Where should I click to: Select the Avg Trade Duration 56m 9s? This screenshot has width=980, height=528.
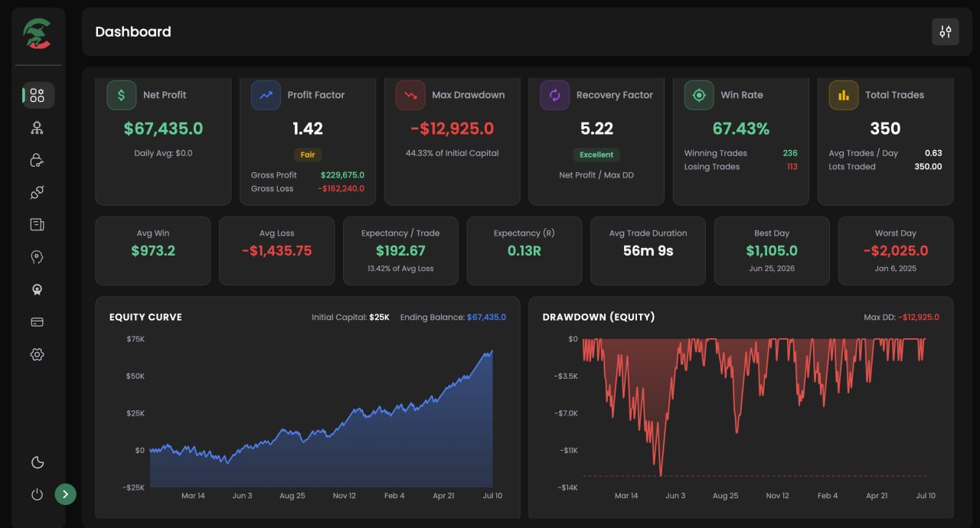(648, 250)
